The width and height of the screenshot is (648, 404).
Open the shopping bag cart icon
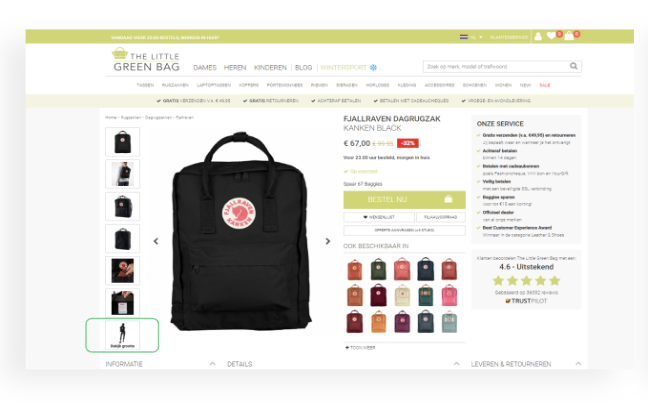pyautogui.click(x=569, y=36)
